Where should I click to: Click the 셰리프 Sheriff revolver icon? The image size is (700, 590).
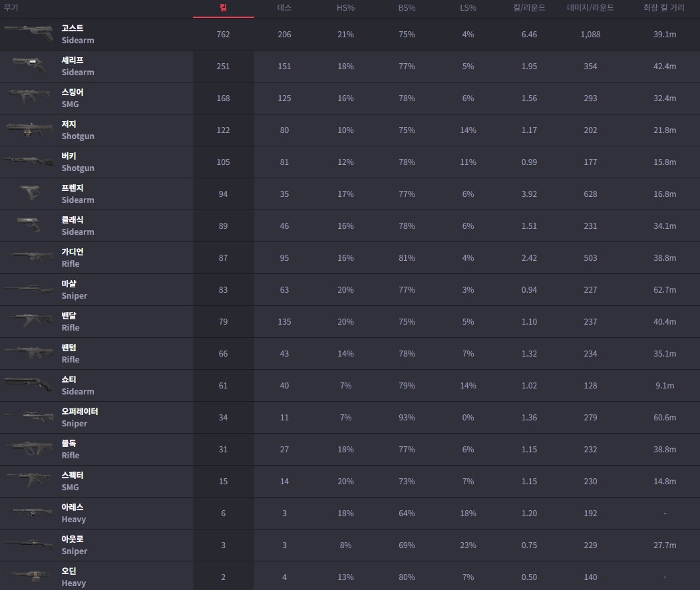coord(29,66)
